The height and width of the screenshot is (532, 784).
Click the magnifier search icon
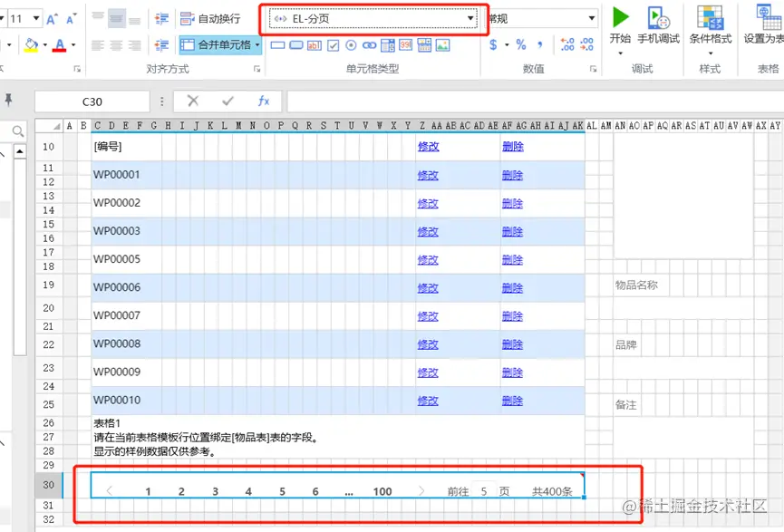[18, 131]
